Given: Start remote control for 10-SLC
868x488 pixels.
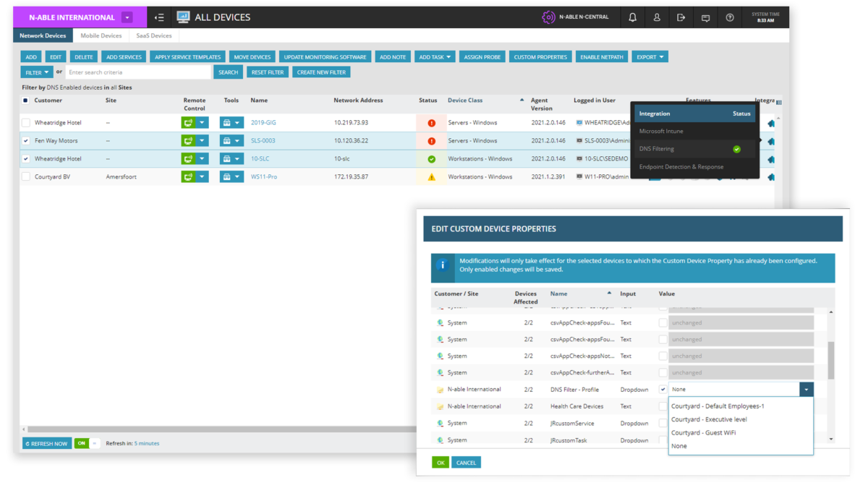Looking at the screenshot, I should tap(188, 159).
